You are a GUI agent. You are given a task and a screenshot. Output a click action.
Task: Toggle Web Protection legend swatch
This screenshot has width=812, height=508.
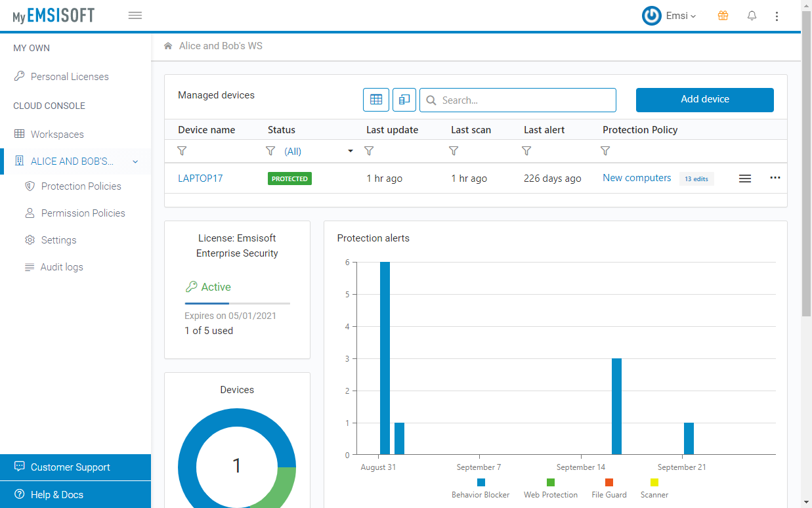coord(551,482)
